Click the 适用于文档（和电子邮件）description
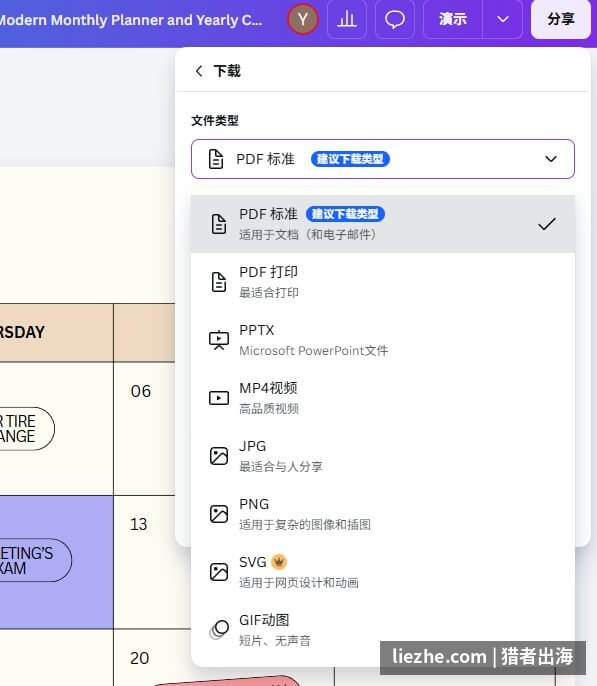597x686 pixels. pos(308,234)
